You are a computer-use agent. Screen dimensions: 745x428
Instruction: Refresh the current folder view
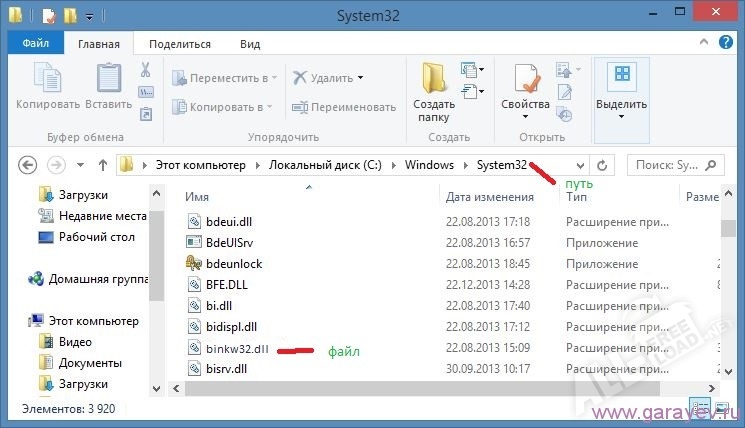click(x=602, y=164)
